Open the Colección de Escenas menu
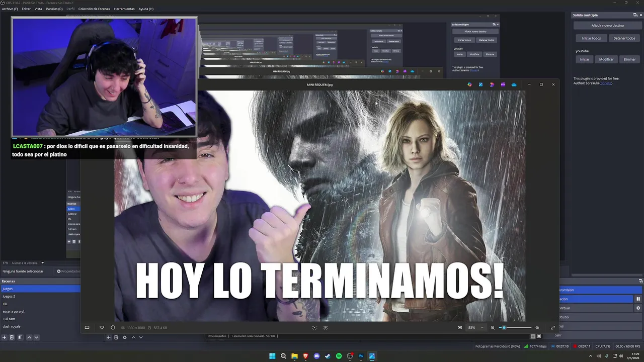This screenshot has height=362, width=644. coord(94,9)
